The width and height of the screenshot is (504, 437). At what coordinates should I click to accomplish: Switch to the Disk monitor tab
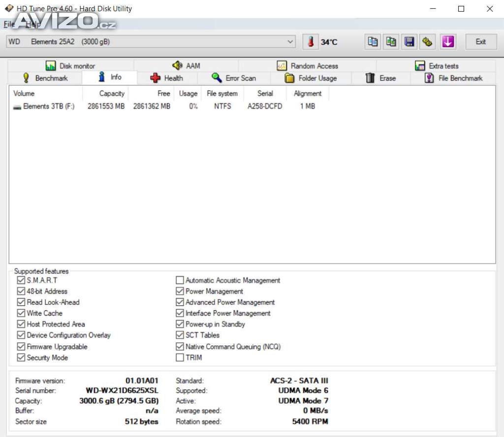click(x=70, y=66)
